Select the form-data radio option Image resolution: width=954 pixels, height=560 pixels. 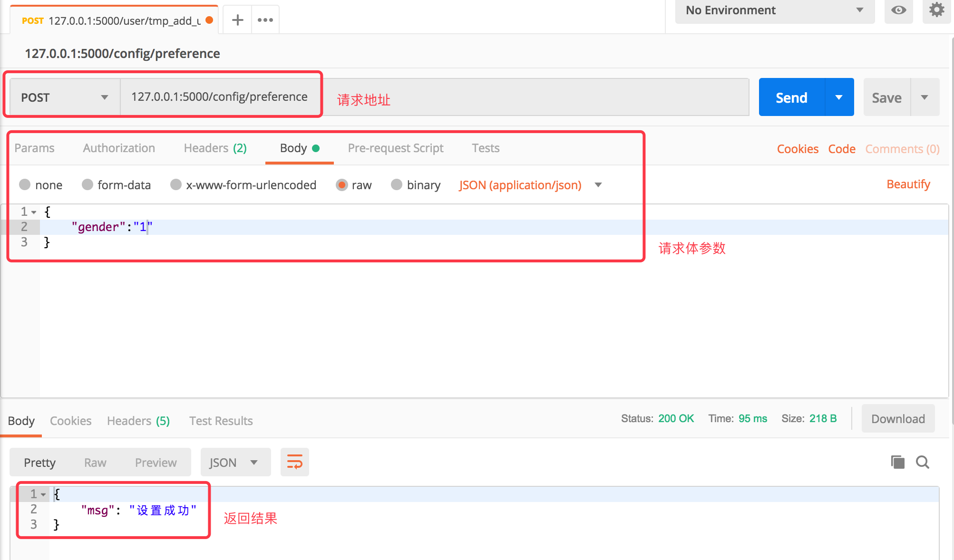[88, 184]
